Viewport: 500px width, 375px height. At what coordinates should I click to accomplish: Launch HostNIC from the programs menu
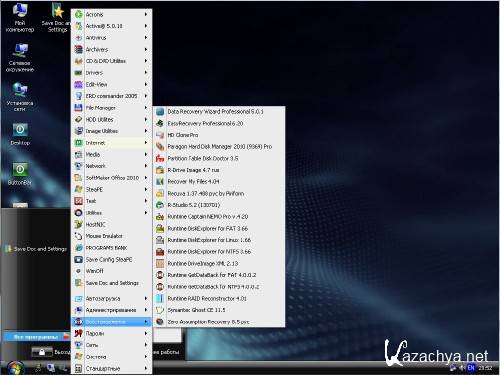[111, 224]
